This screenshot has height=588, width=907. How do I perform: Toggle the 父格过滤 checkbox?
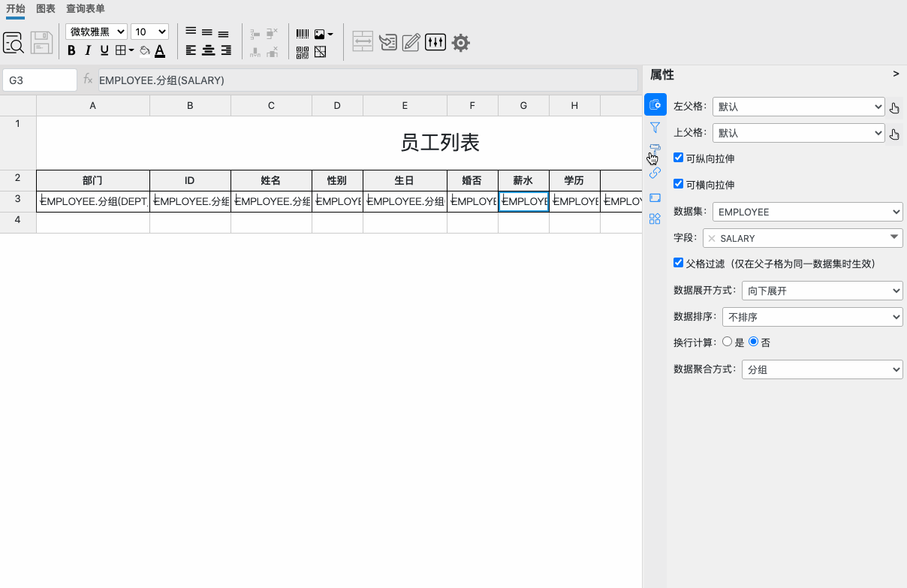pyautogui.click(x=679, y=264)
